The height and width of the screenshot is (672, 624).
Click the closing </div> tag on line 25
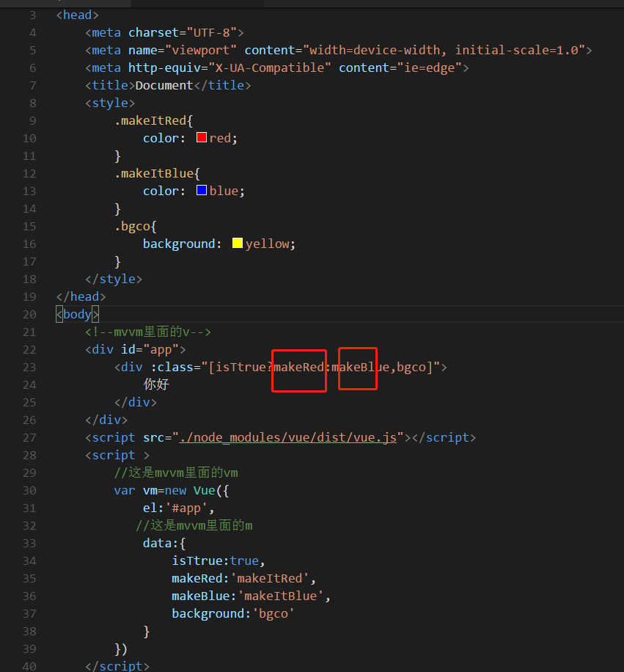click(x=136, y=403)
